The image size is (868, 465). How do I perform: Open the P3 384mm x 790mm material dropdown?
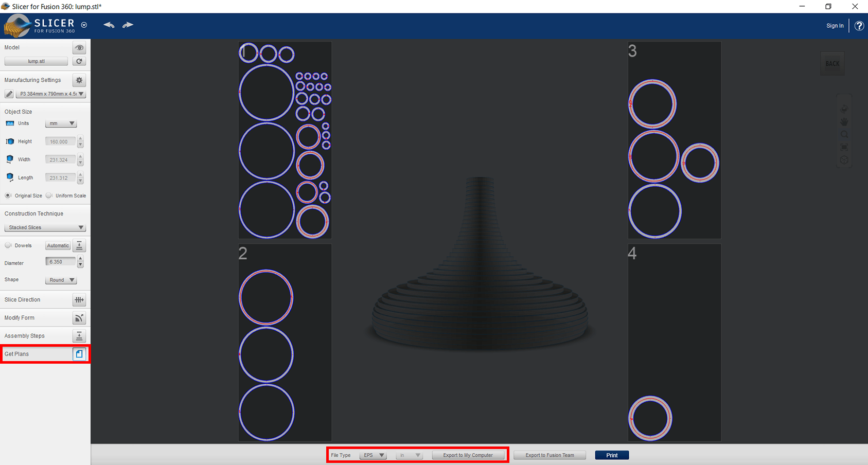[x=51, y=94]
